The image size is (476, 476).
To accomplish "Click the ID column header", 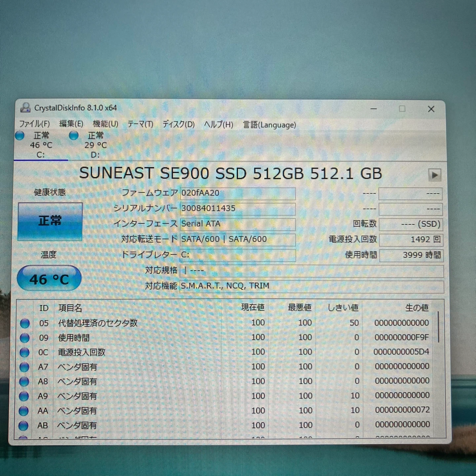I will pyautogui.click(x=44, y=308).
